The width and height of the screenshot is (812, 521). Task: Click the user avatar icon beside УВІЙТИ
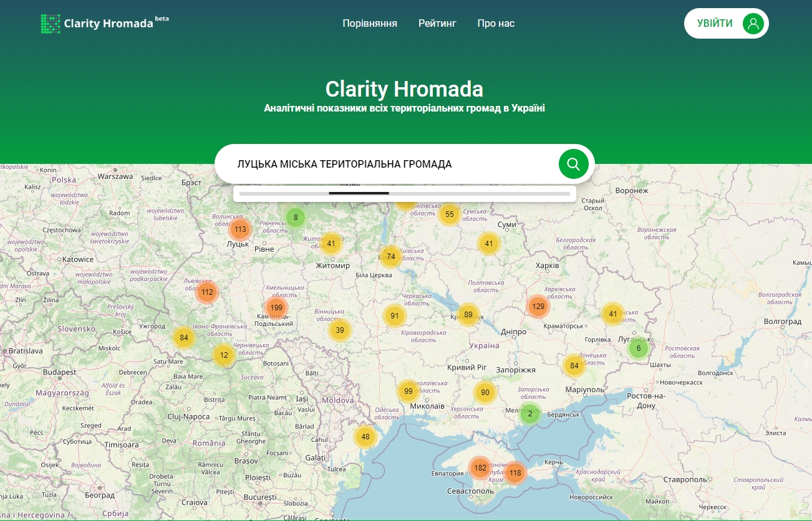[x=753, y=24]
